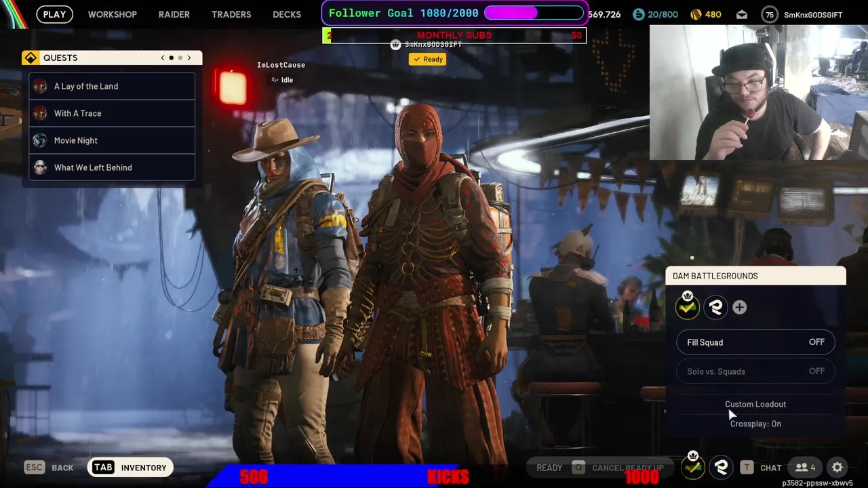This screenshot has height=488, width=868.
Task: Open settings with the gear icon
Action: click(x=837, y=467)
